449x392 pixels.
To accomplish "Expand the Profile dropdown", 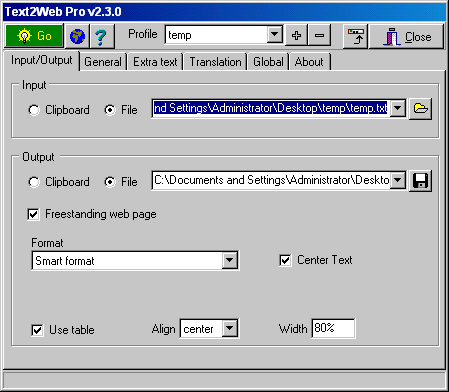I will [275, 34].
